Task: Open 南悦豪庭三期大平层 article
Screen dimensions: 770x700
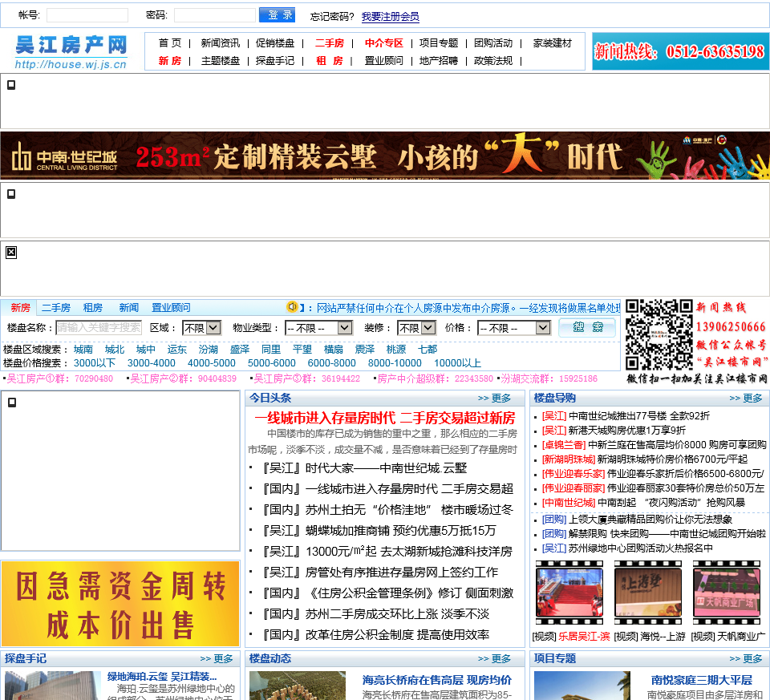Action: pyautogui.click(x=702, y=681)
